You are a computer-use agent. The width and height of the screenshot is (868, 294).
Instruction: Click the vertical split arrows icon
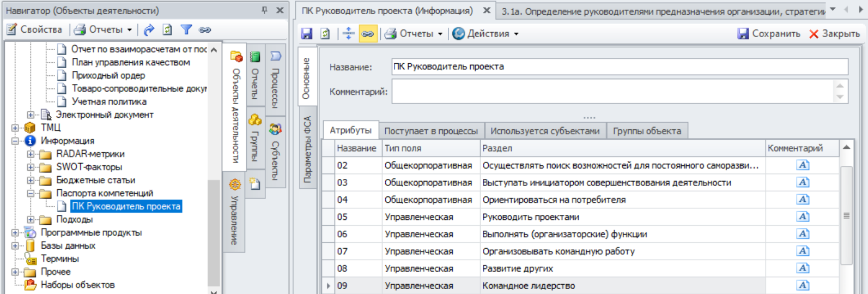[x=349, y=34]
